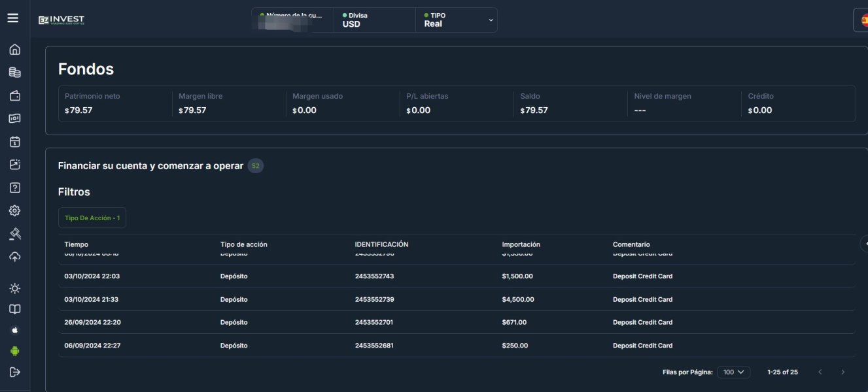868x392 pixels.
Task: Go to home via sidebar house icon
Action: pyautogui.click(x=14, y=50)
